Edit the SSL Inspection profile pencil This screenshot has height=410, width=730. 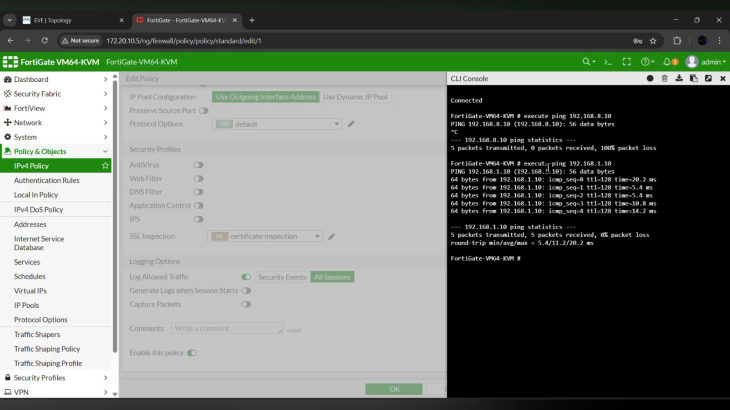click(331, 236)
